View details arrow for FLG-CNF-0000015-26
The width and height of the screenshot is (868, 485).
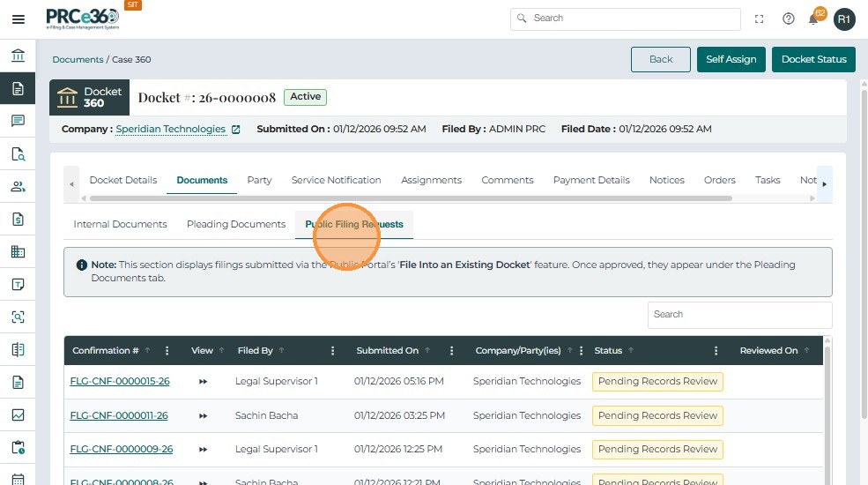click(x=203, y=382)
